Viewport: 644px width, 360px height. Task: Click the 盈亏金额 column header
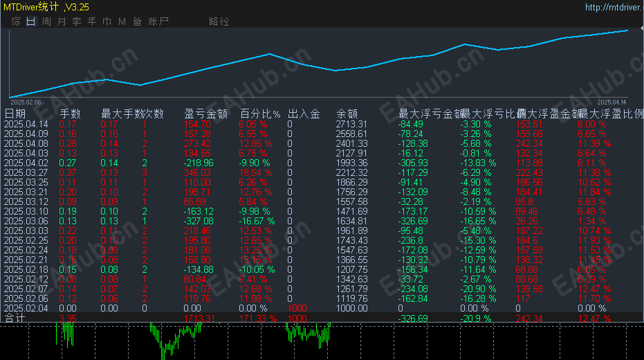[205, 114]
